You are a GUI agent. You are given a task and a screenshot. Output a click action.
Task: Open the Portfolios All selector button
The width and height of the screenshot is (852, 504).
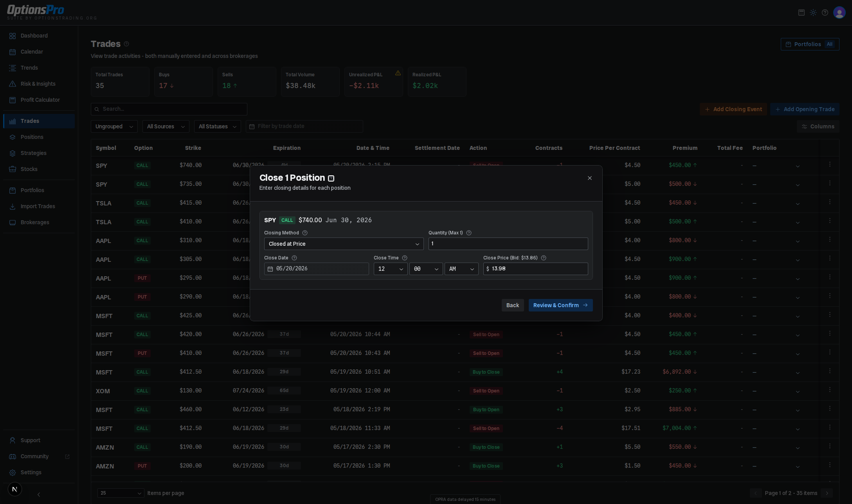[x=810, y=44]
